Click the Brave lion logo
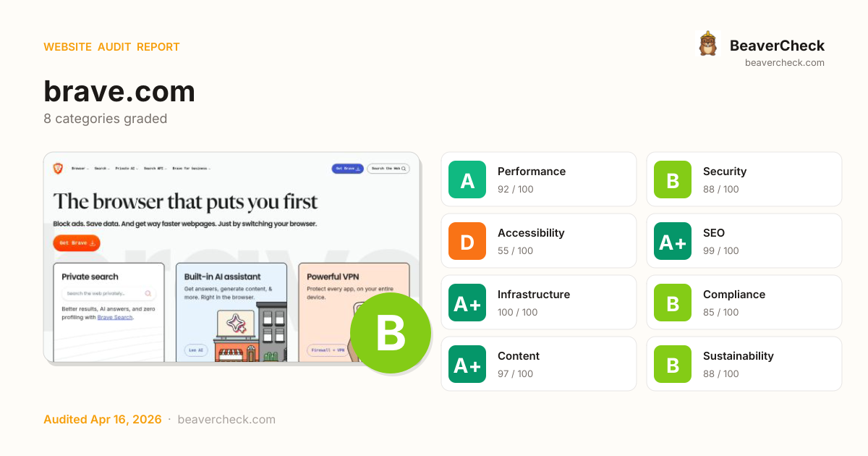 [58, 169]
